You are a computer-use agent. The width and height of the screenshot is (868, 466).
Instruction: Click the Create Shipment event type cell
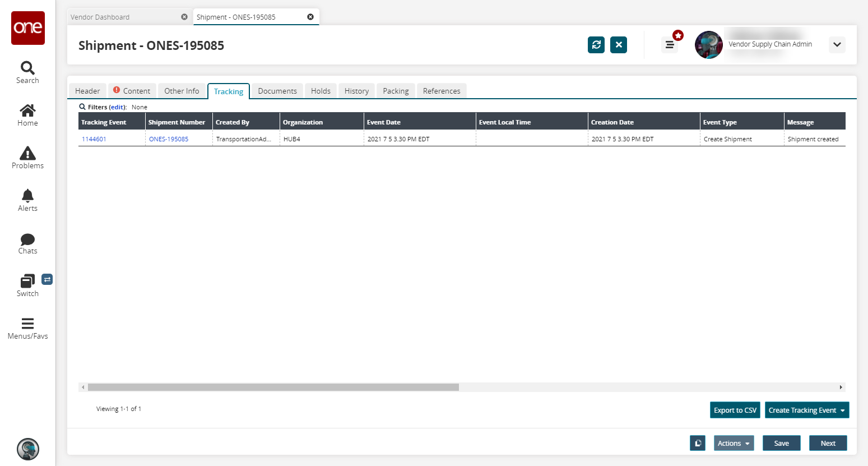click(x=742, y=139)
